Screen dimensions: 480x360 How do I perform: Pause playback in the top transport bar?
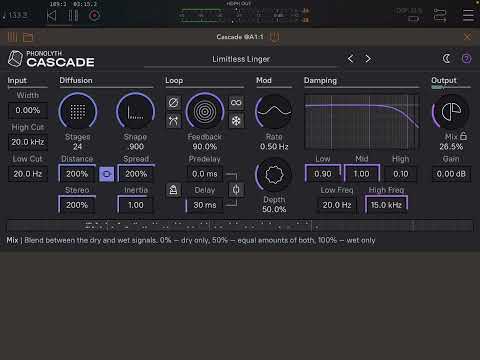point(73,16)
